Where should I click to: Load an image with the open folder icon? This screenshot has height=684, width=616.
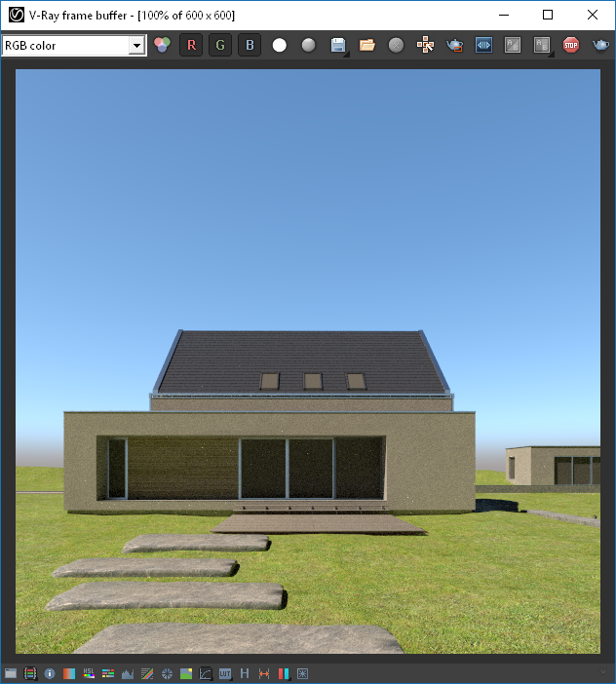click(366, 46)
